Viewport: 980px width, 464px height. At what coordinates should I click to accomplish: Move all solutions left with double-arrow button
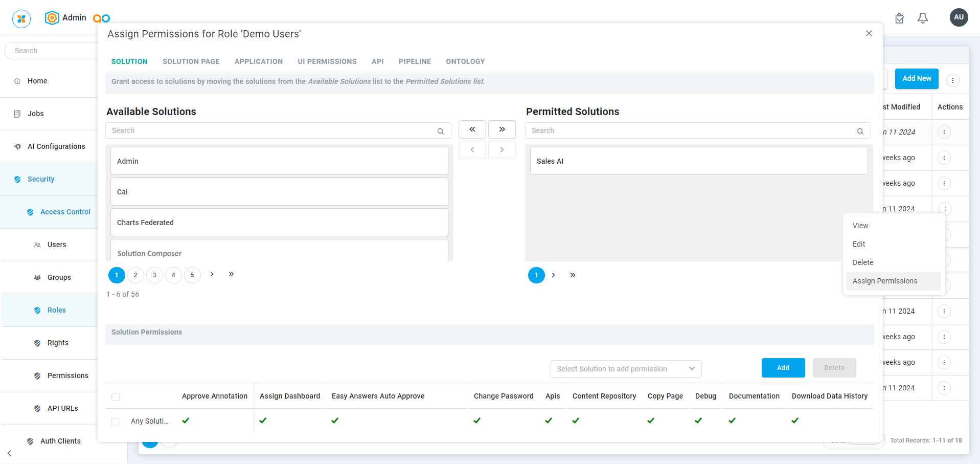tap(472, 129)
